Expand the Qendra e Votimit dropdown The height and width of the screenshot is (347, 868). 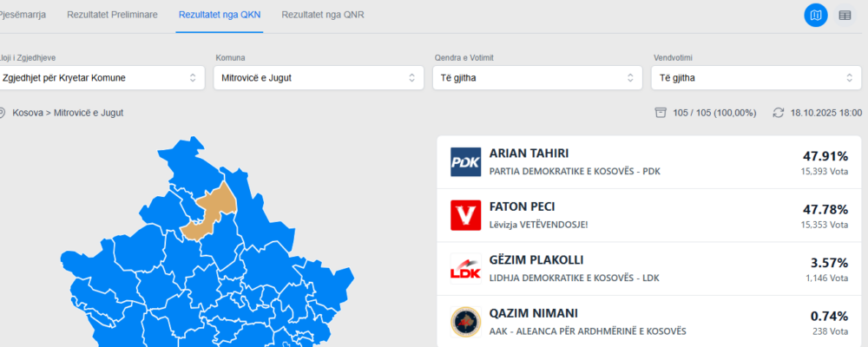point(536,78)
